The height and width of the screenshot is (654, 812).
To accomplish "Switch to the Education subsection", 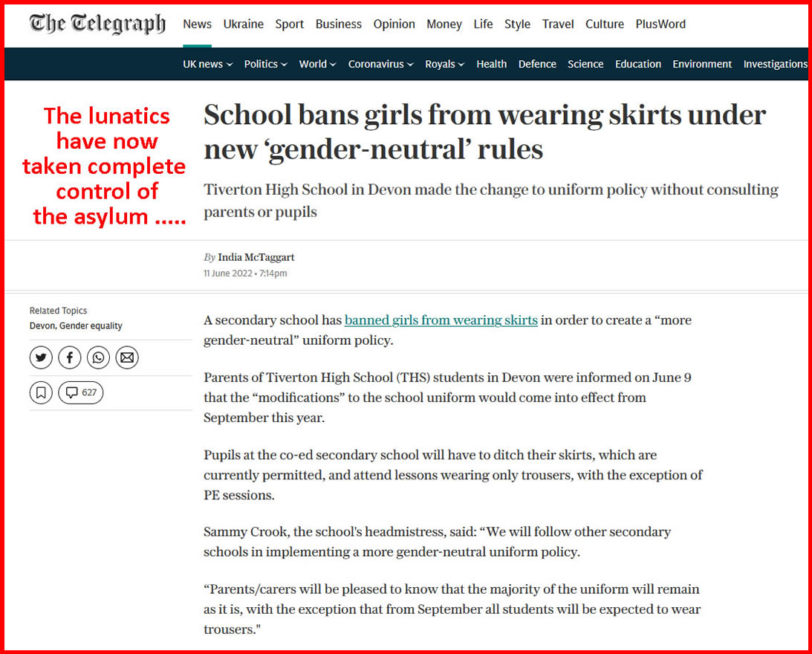I will (638, 64).
